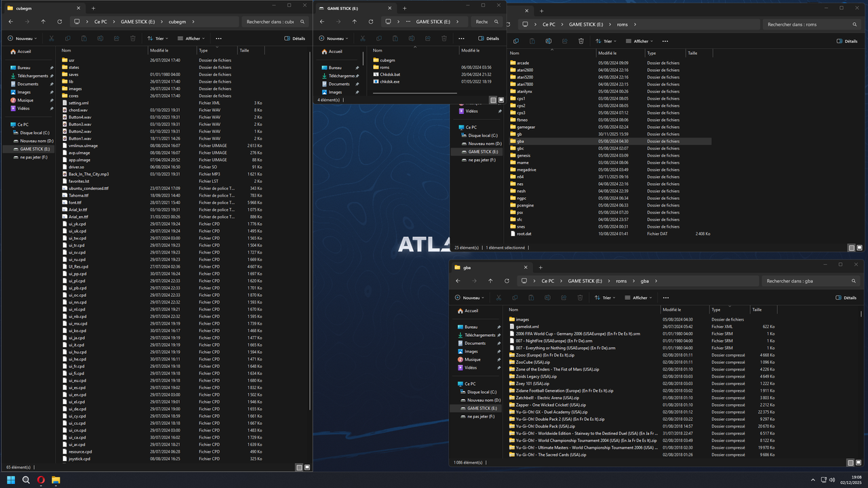Add a new tab in cubegm window

pos(93,8)
